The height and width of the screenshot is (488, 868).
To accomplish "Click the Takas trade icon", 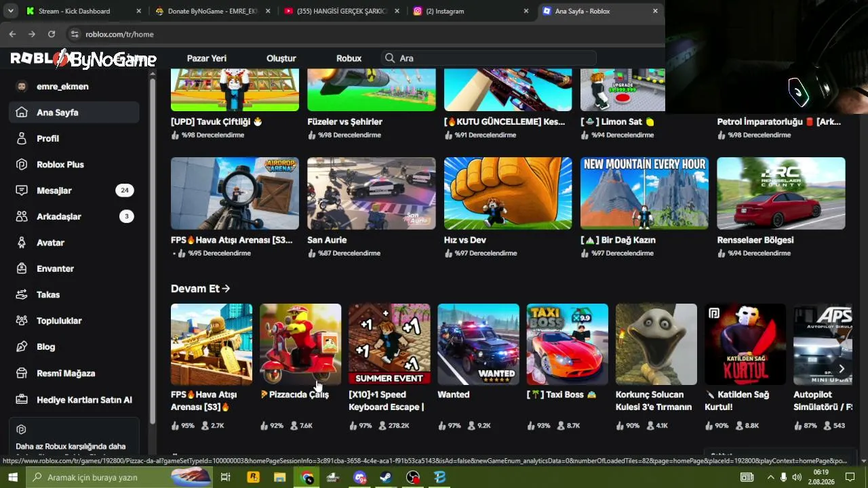I will pyautogui.click(x=22, y=295).
